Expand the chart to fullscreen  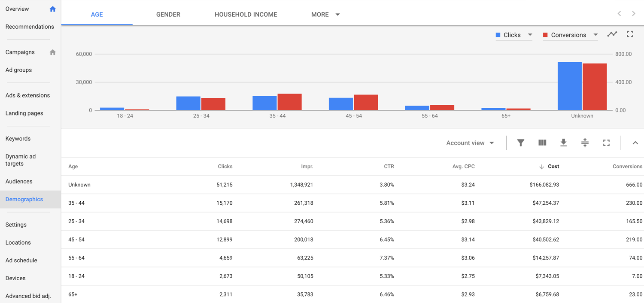pos(630,34)
